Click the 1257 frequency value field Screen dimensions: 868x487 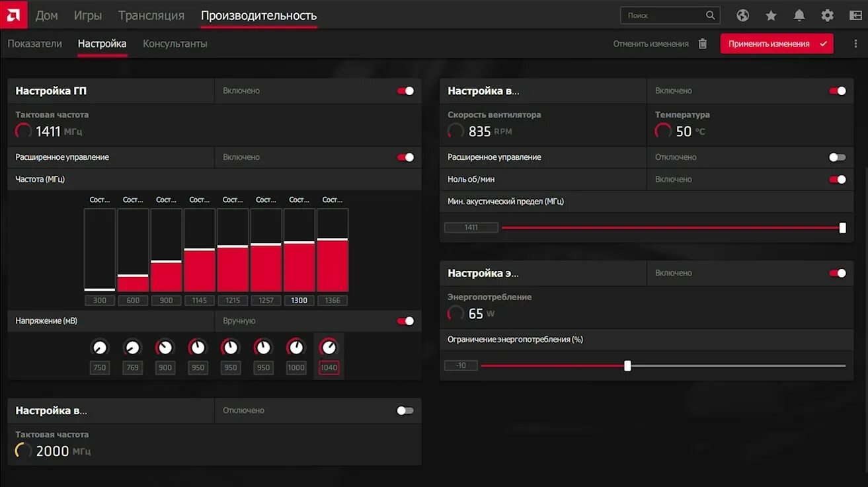coord(266,300)
